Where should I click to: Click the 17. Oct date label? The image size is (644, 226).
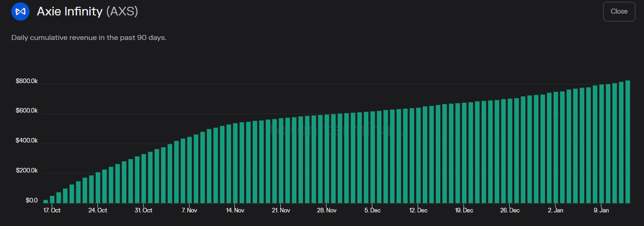pos(52,211)
